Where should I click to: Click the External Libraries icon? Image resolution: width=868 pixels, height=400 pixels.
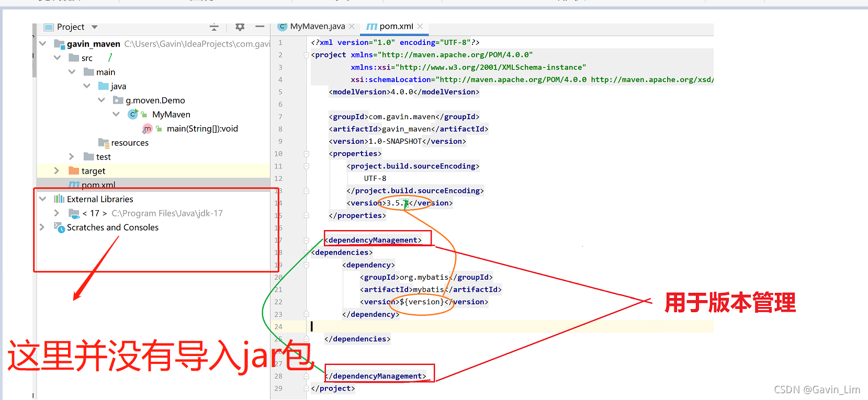tap(59, 199)
